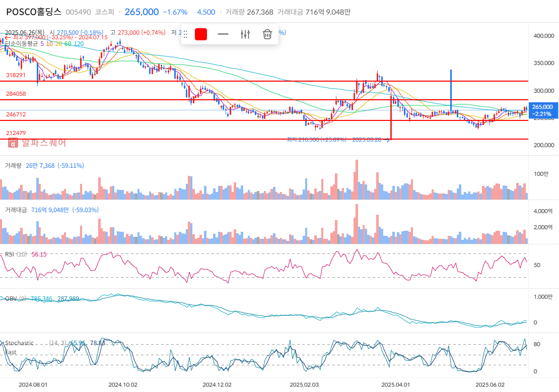Click the 2024.08.01 date on time axis

(x=33, y=385)
